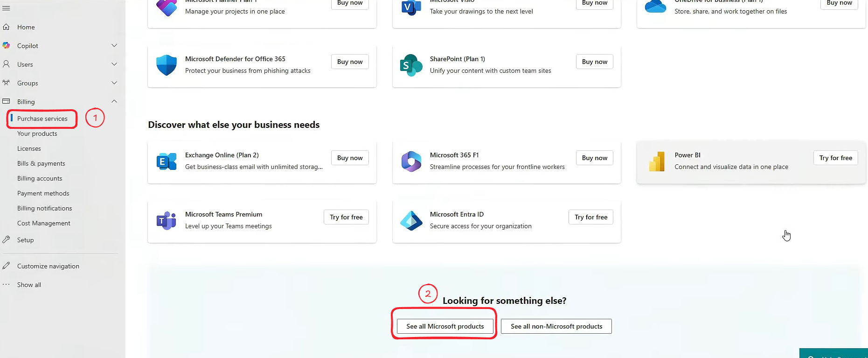Click the Power BI product icon

tap(656, 161)
